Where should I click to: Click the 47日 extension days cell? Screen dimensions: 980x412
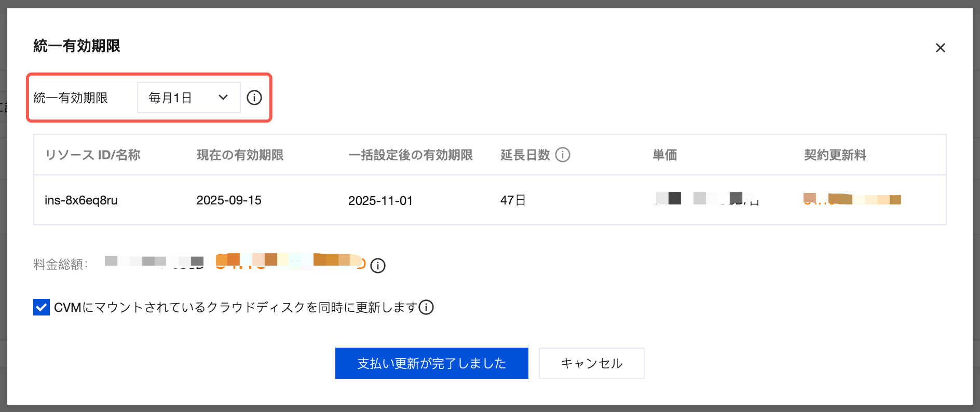[513, 200]
